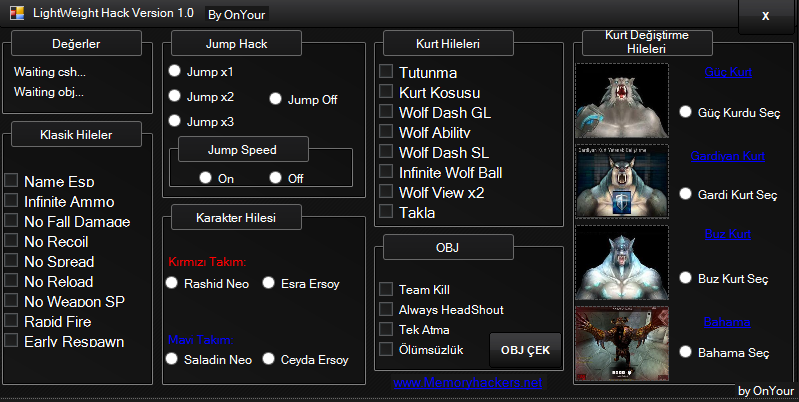Viewport: 799px width, 402px height.
Task: Open the Gardiyan Kurt link
Action: coord(728,156)
